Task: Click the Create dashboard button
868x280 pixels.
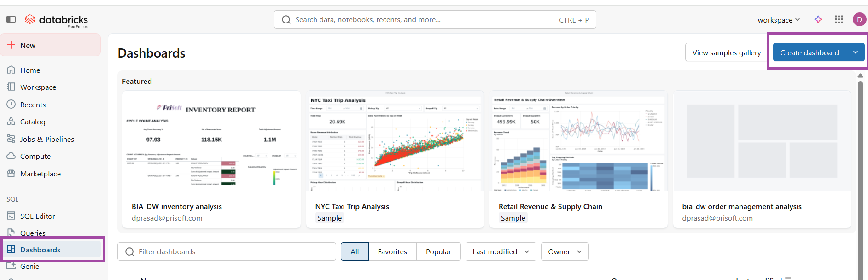Action: coord(809,52)
